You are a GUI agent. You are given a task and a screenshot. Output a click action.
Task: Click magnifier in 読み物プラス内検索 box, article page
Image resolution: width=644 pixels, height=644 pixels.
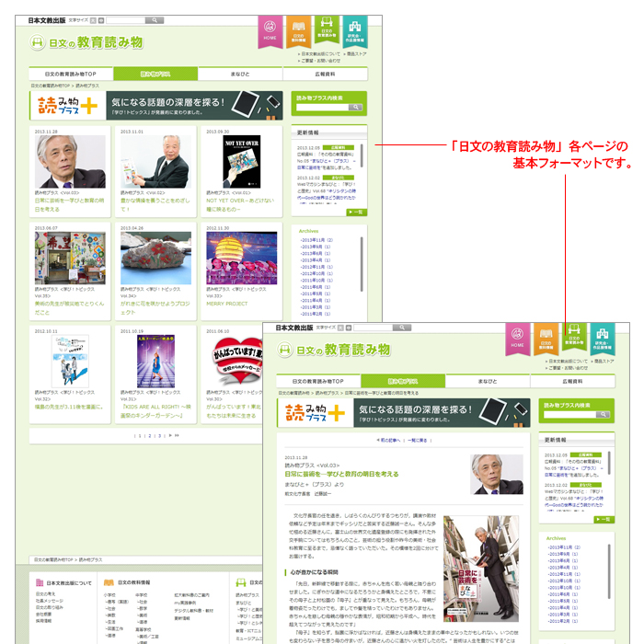[603, 414]
